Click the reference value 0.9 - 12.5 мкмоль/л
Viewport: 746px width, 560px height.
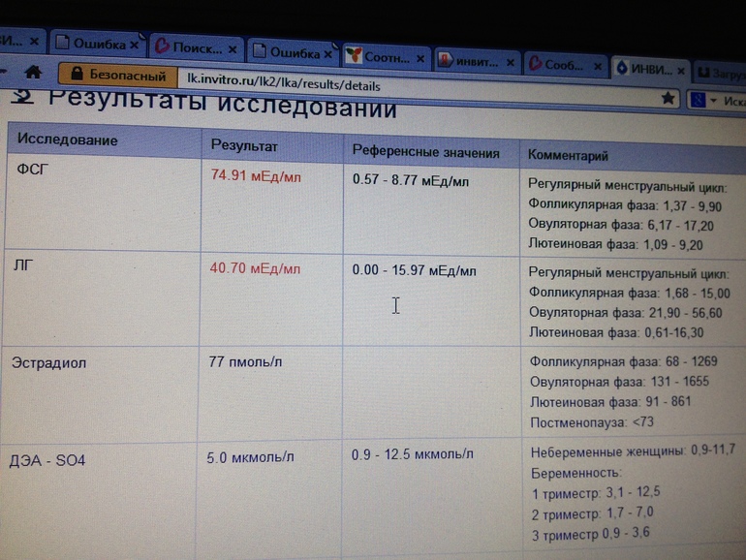point(412,454)
